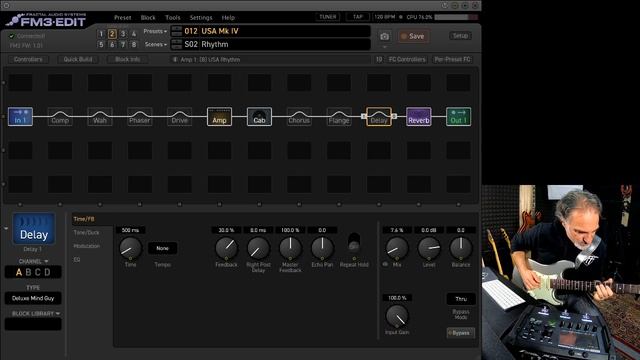This screenshot has width=640, height=360.
Task: Select the Cab block
Action: [x=259, y=117]
